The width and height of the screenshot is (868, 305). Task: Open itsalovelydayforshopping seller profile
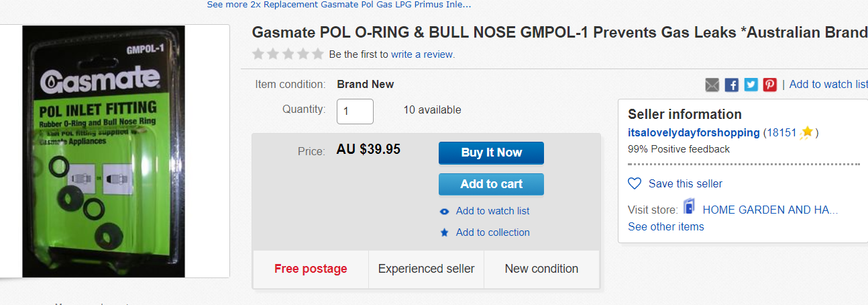click(x=694, y=132)
